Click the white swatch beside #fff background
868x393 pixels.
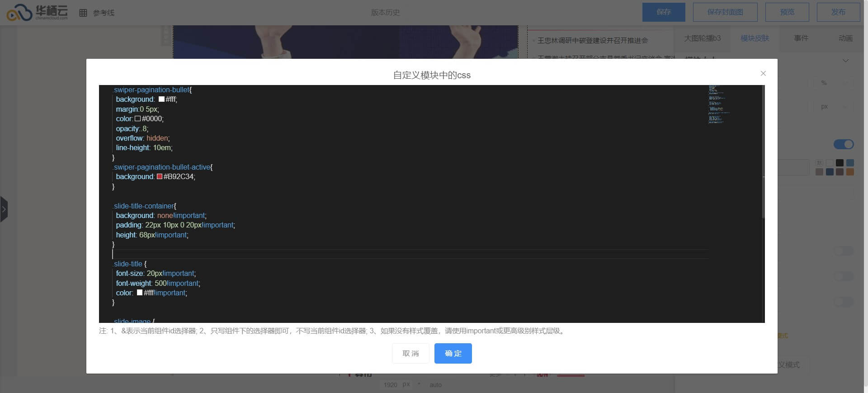coord(161,99)
